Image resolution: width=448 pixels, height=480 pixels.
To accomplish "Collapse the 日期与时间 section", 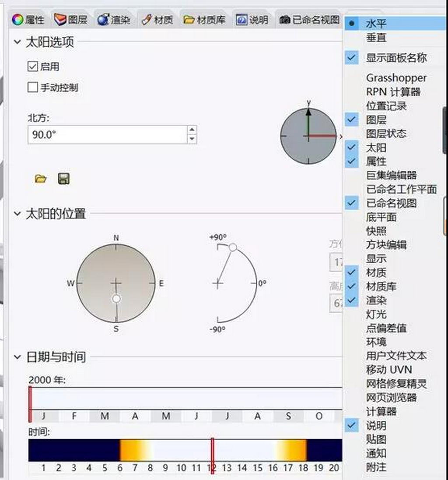I will click(17, 357).
